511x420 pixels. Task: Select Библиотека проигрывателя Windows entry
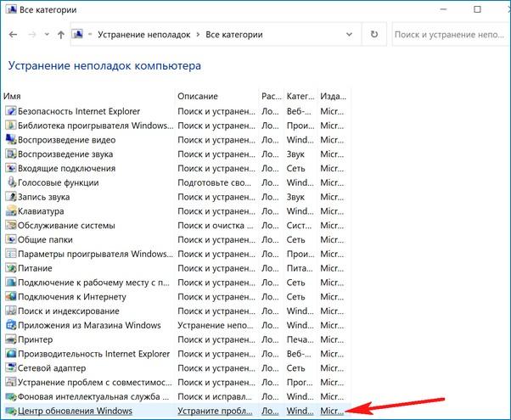click(x=95, y=126)
